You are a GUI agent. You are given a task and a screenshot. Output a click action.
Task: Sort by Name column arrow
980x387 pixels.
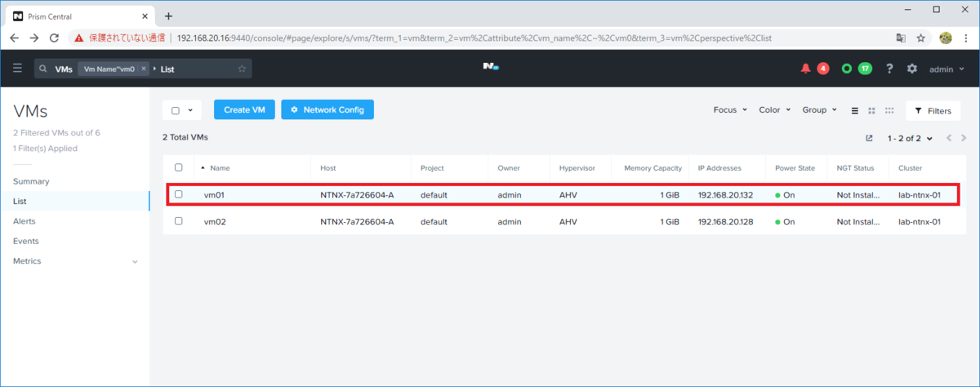click(203, 167)
